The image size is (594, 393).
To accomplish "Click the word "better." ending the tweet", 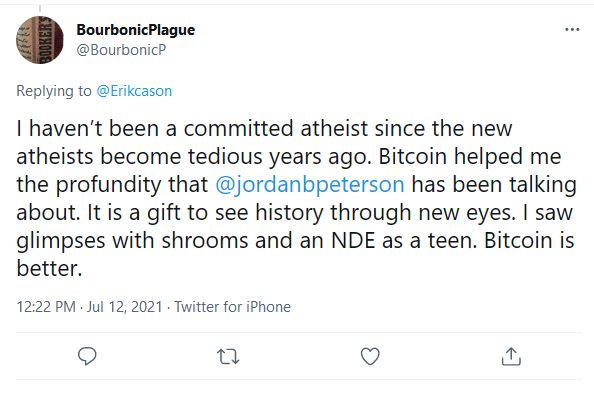I will pyautogui.click(x=49, y=268).
